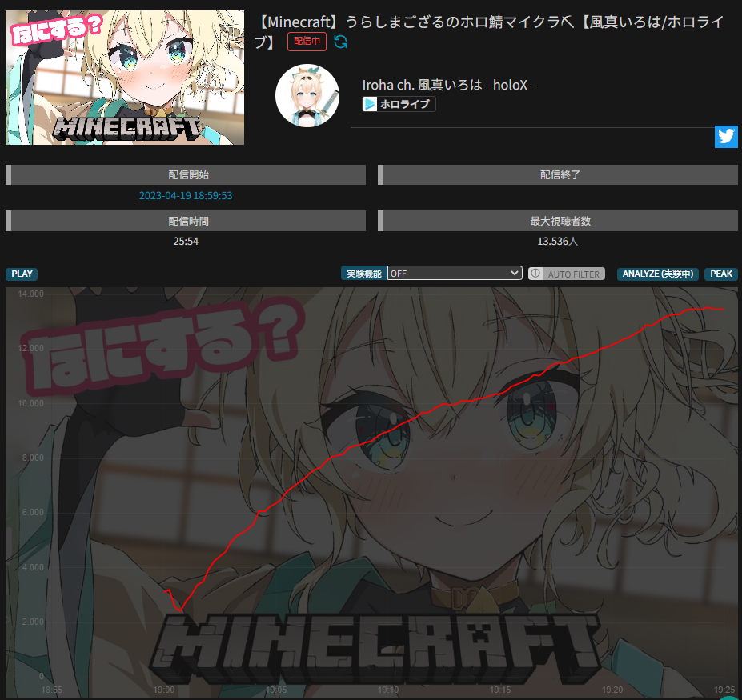Screen dimensions: 742x700
Task: Open the 実験機能 OFF dropdown
Action: pos(455,274)
